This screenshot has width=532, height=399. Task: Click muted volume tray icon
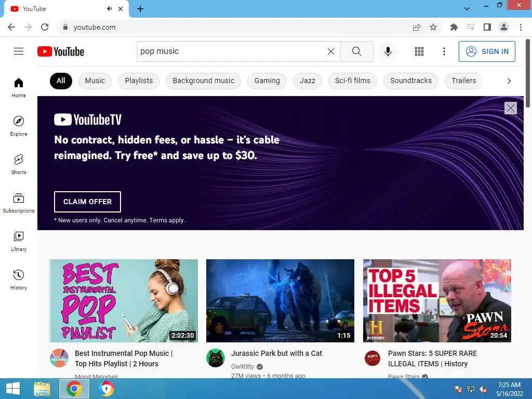click(483, 389)
